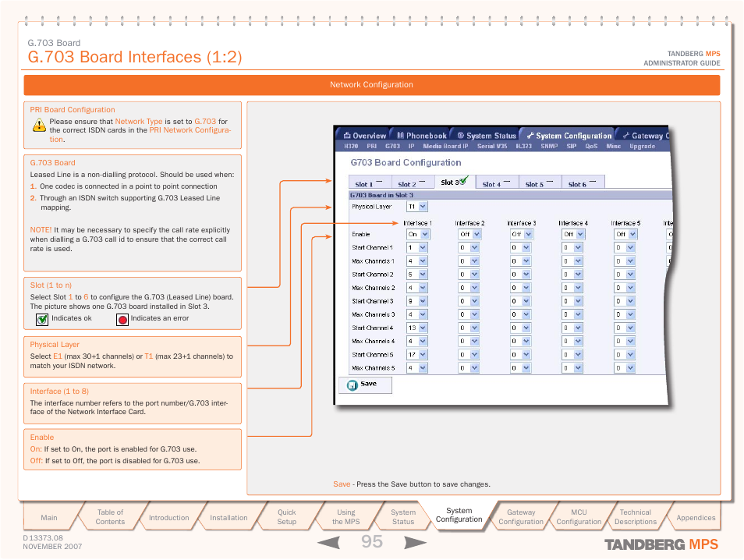
Task: Open Interface 1 Start Channel 1 dropdown
Action: pyautogui.click(x=417, y=248)
